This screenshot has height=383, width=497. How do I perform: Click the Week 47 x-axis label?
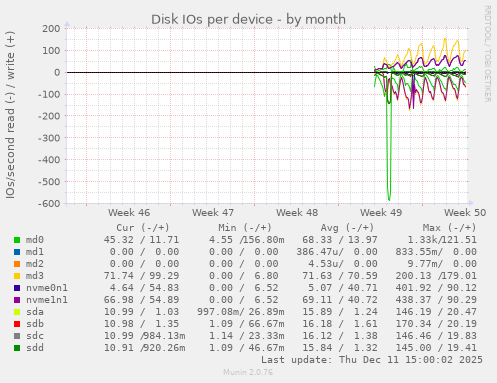pyautogui.click(x=213, y=213)
